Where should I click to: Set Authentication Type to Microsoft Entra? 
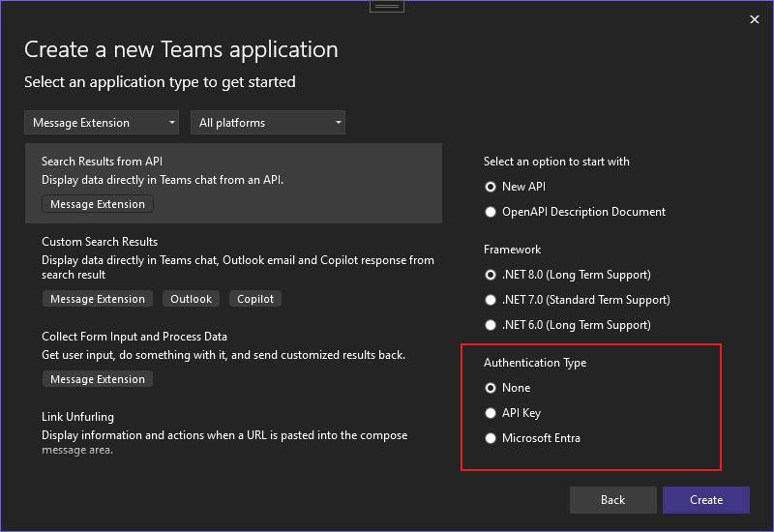(533, 438)
